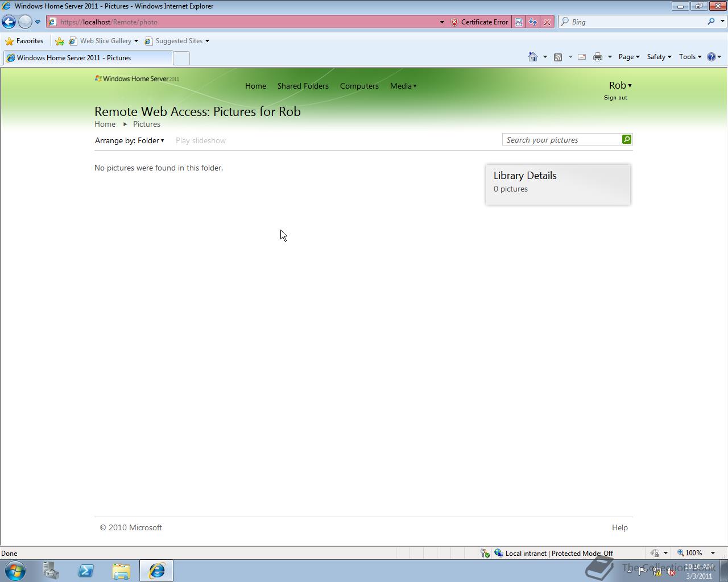Open Server Manager from the taskbar

pos(51,571)
